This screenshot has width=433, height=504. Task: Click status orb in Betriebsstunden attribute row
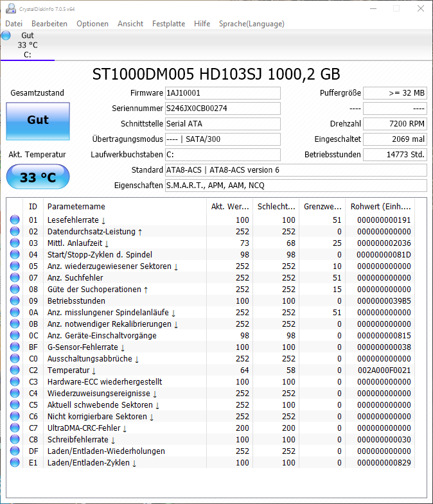point(15,300)
